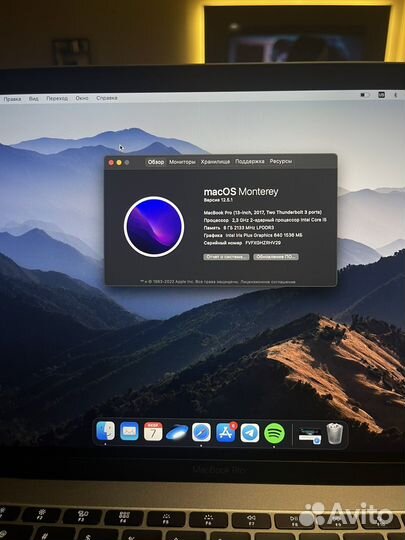Screen dimensions: 405x540
Task: Switch to the Поддержка tab
Action: point(250,161)
